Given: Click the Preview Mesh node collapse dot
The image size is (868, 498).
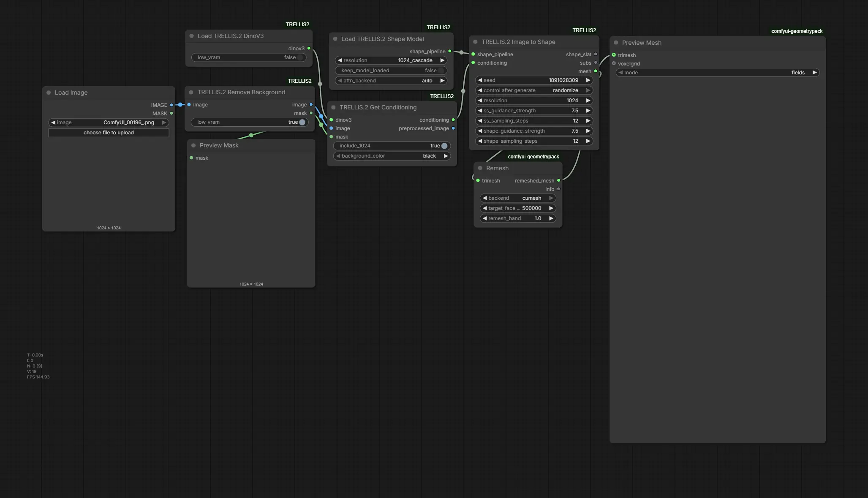Looking at the screenshot, I should pos(616,43).
